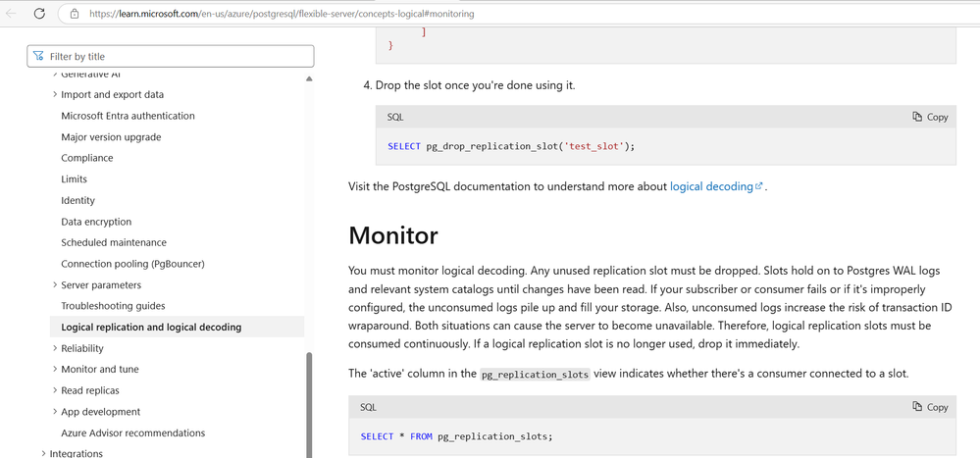The height and width of the screenshot is (458, 980).
Task: Open the Integrations label
Action: [x=77, y=454]
